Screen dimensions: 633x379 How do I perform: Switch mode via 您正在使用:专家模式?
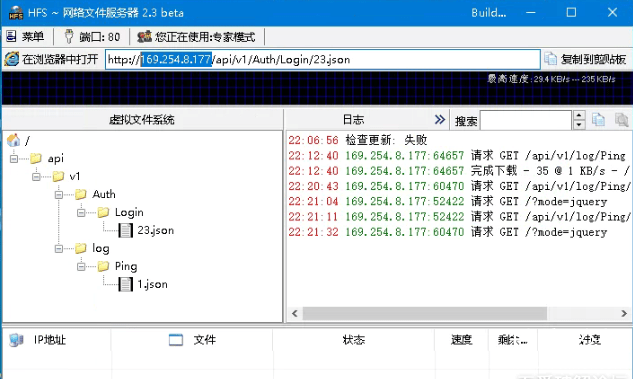pyautogui.click(x=196, y=37)
